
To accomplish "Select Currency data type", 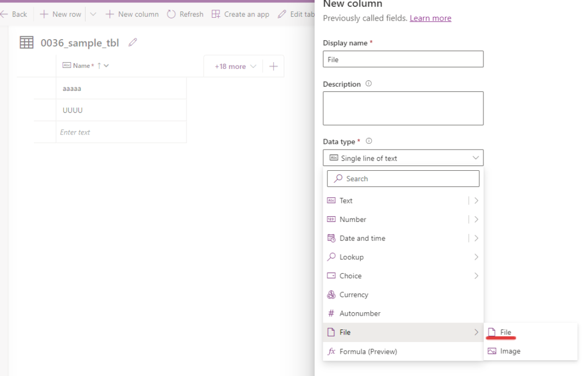I will (x=354, y=295).
